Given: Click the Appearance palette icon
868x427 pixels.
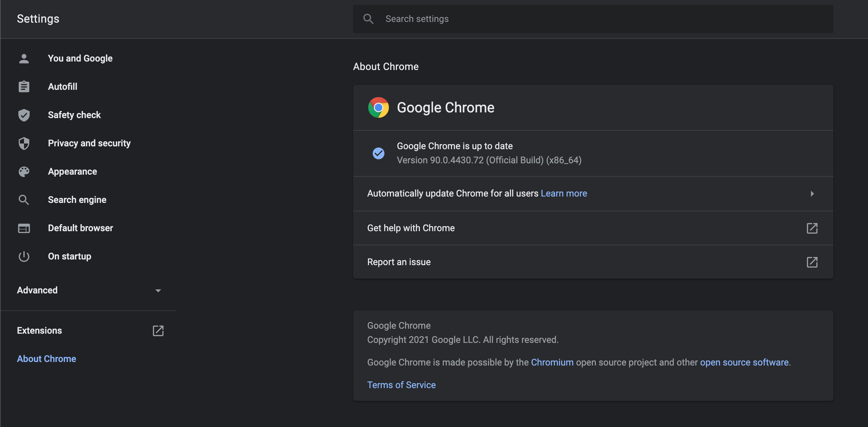Looking at the screenshot, I should (x=24, y=171).
